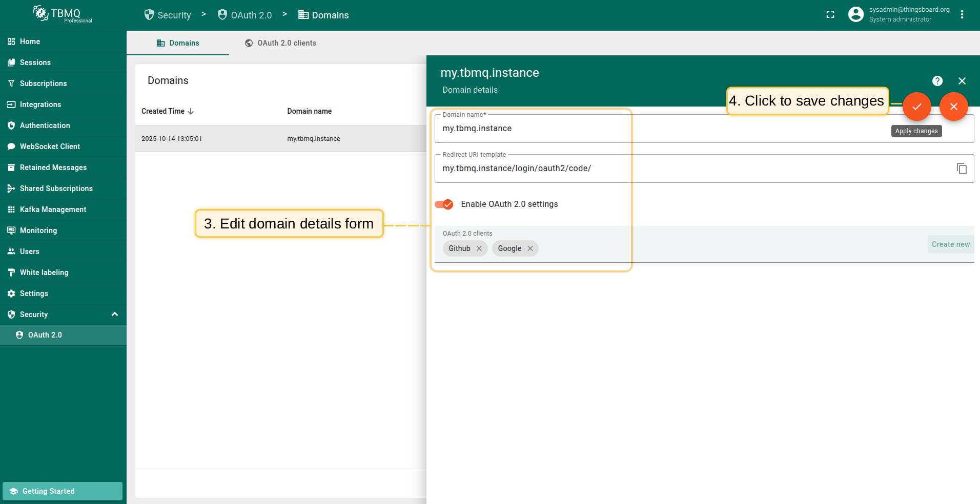This screenshot has height=504, width=980.
Task: Toggle fullscreen mode icon
Action: click(x=830, y=15)
